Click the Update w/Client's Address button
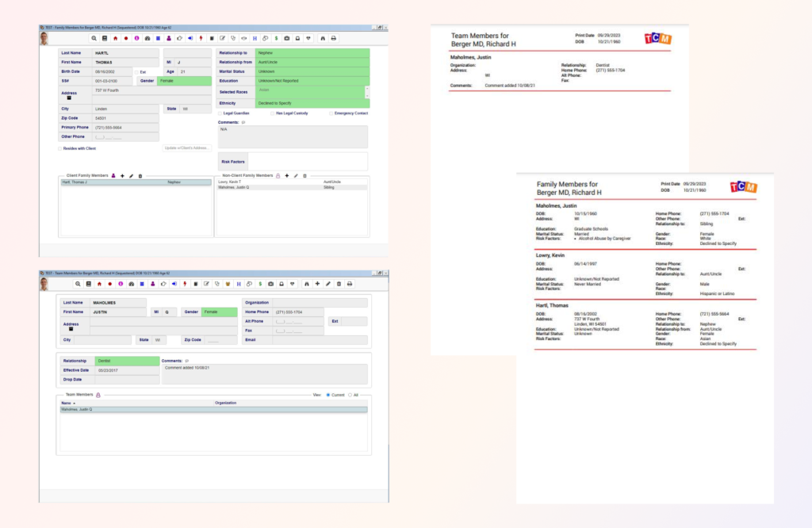Viewport: 812px width, 528px height. pyautogui.click(x=187, y=147)
